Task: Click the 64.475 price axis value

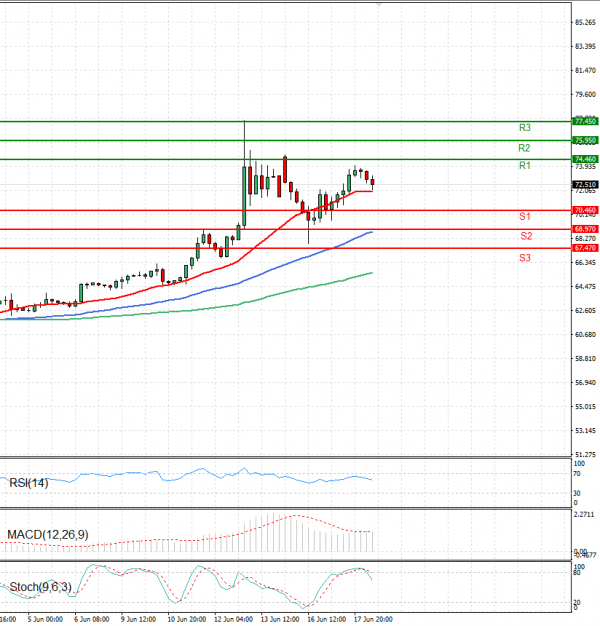Action: [585, 287]
